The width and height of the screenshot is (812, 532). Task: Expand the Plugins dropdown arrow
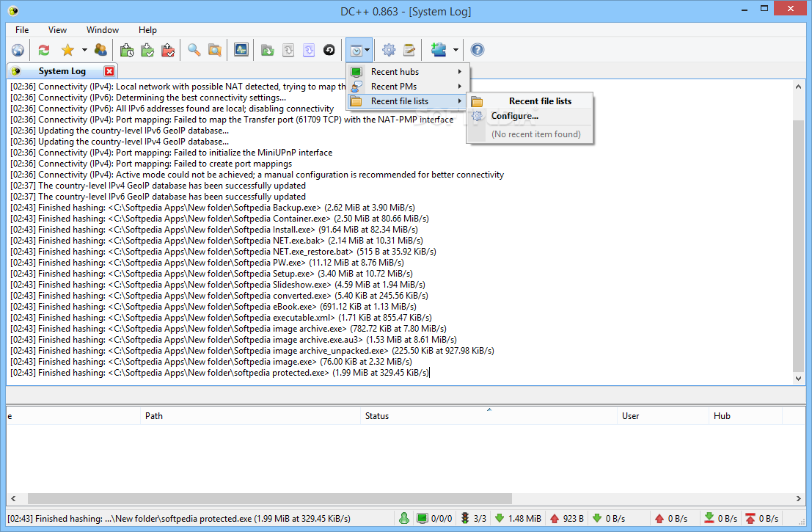point(456,50)
